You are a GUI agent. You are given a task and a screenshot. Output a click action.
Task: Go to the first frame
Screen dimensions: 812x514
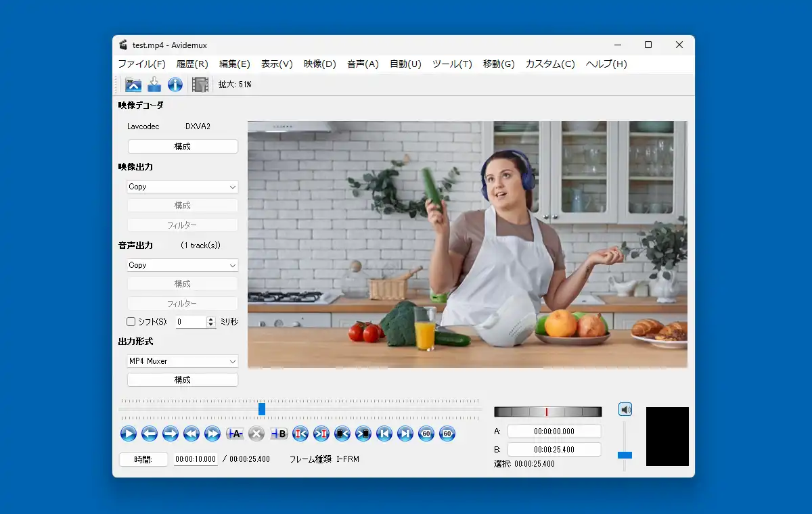384,434
